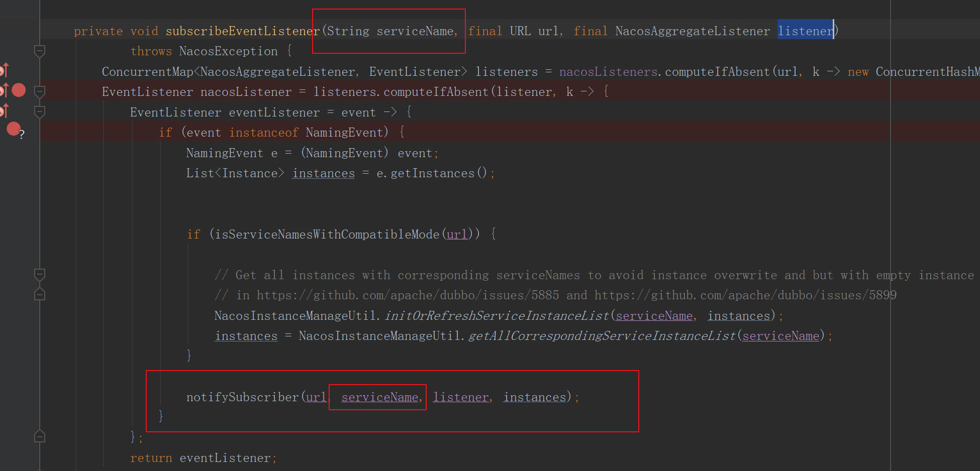Click 'URL url' parameter in the method signature
The image size is (980, 471).
click(x=534, y=31)
